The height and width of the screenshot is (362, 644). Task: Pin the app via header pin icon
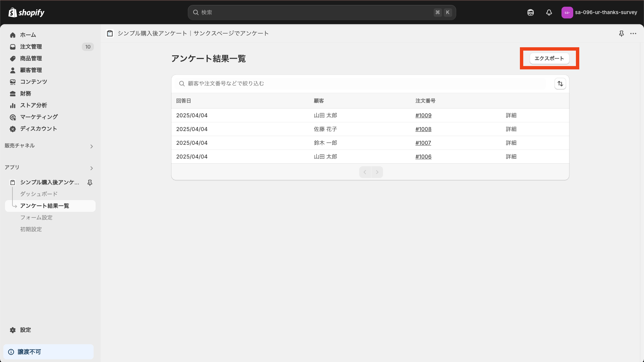click(x=621, y=34)
